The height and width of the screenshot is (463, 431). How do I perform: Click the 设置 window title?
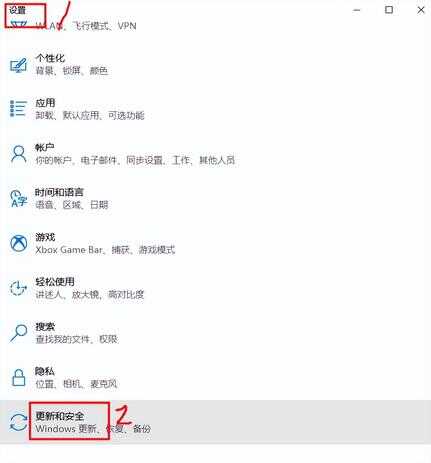point(17,10)
